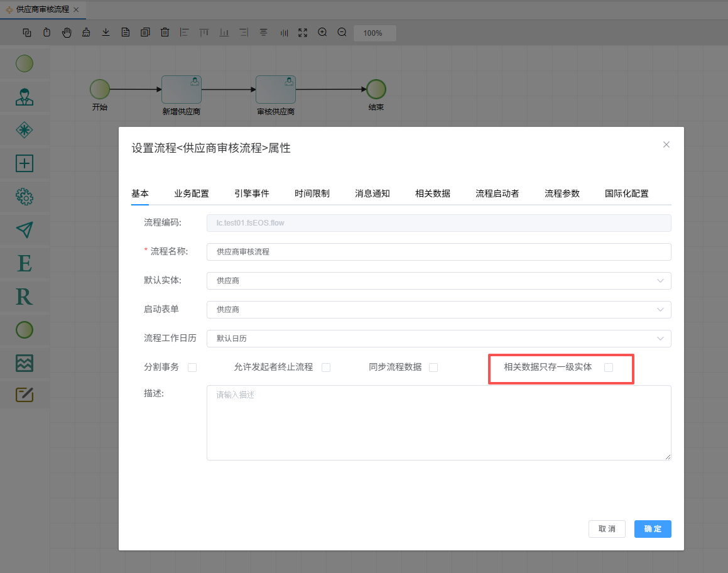Select the paper plane node in palette
This screenshot has width=728, height=573.
[x=24, y=230]
